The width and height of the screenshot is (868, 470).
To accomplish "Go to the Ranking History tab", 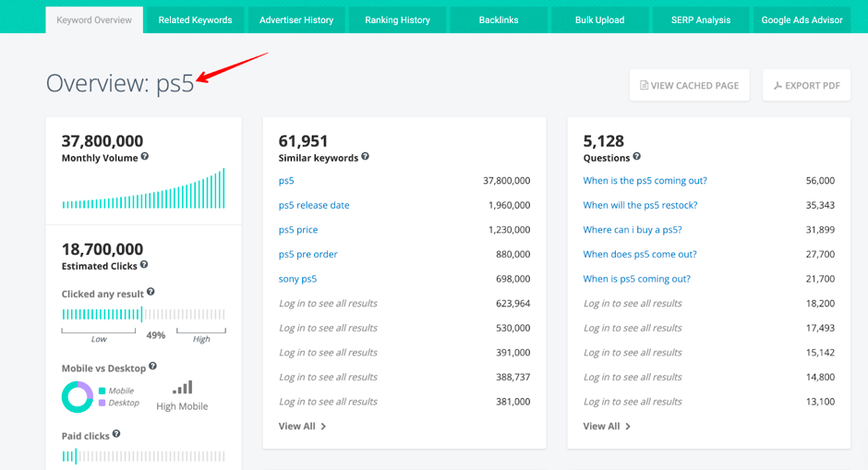I will click(397, 20).
